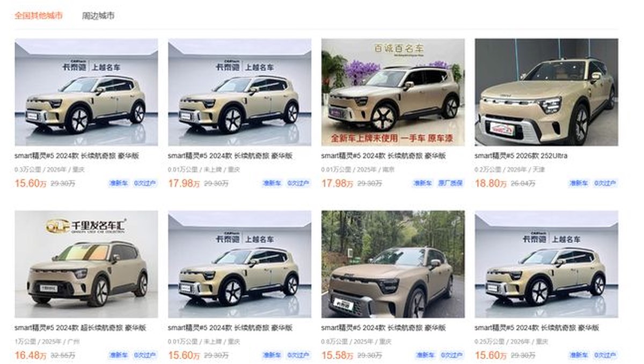Click the smart精灵#5 2026款 252Ultra title link

click(521, 156)
